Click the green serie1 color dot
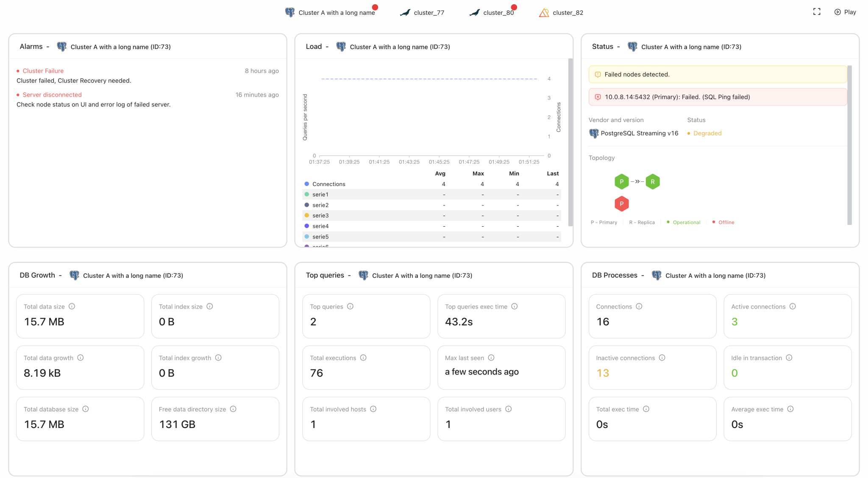Screen dimensions: 868x478 307,194
